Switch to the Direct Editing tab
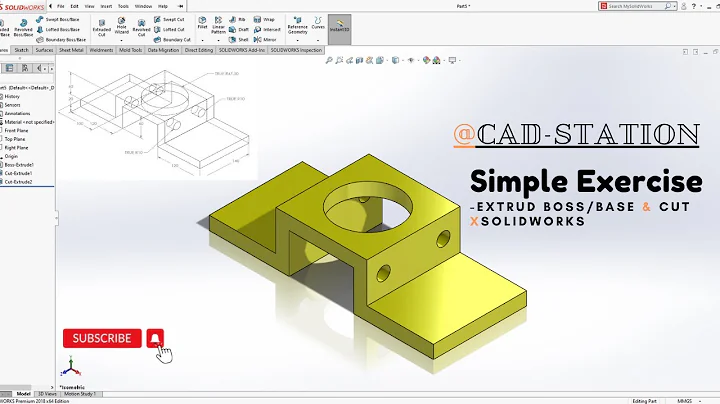720x404 pixels. [199, 50]
